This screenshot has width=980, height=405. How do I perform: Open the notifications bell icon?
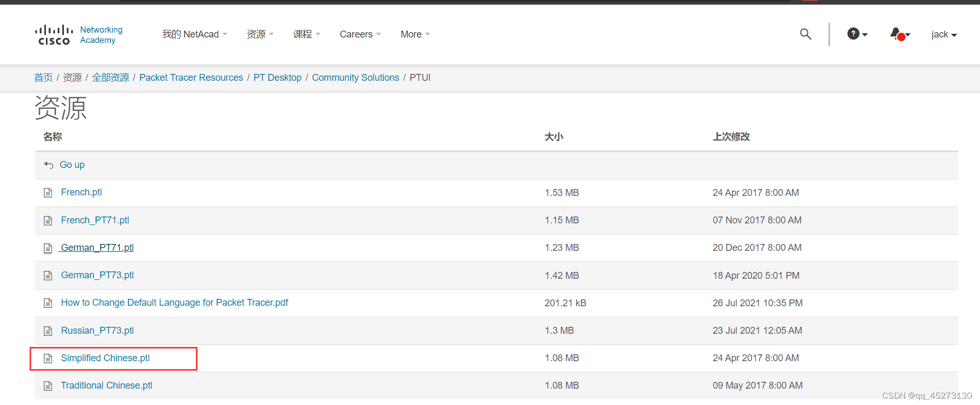pyautogui.click(x=898, y=34)
